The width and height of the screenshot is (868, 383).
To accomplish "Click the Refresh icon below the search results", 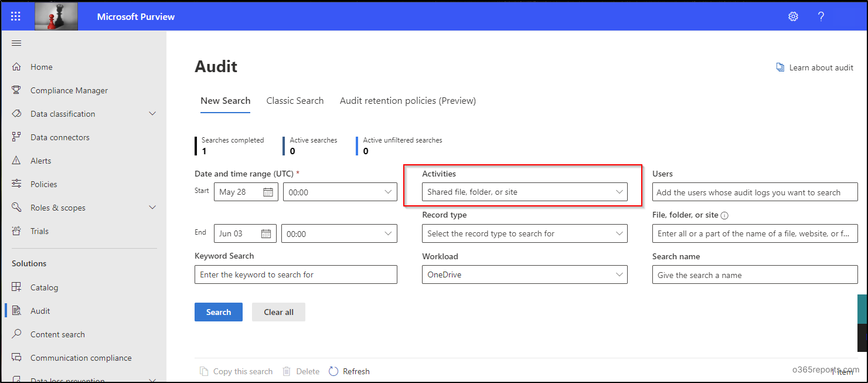I will click(x=334, y=371).
